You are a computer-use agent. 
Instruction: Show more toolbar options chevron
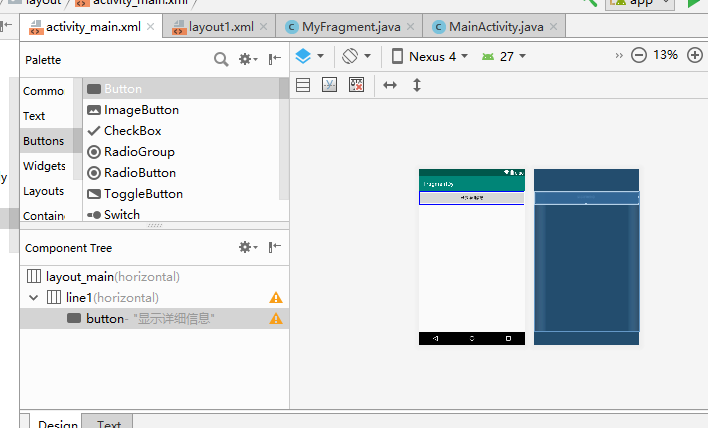click(x=619, y=56)
